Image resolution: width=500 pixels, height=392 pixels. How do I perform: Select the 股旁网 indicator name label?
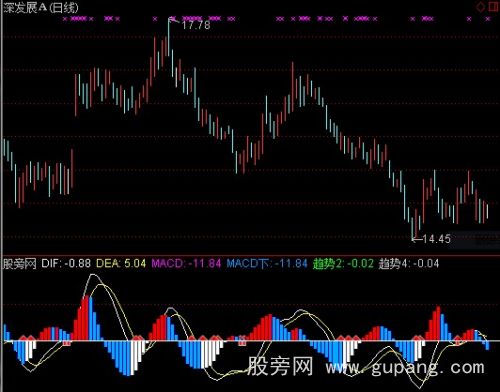pos(20,264)
